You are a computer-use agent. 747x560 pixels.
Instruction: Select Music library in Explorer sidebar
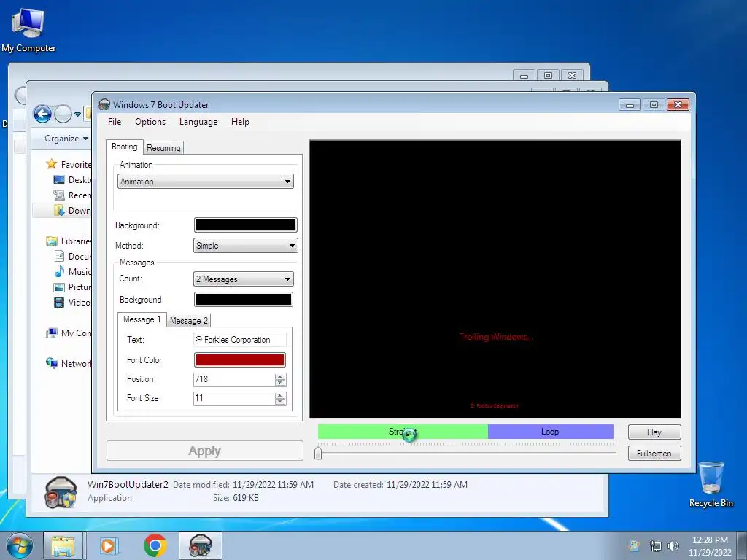click(72, 271)
